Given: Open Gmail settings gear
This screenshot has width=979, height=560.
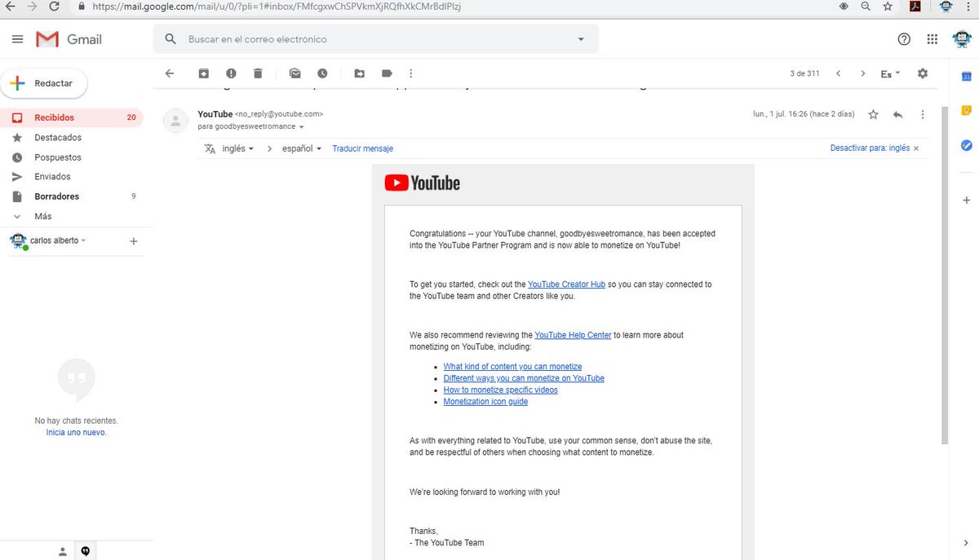Looking at the screenshot, I should point(923,73).
